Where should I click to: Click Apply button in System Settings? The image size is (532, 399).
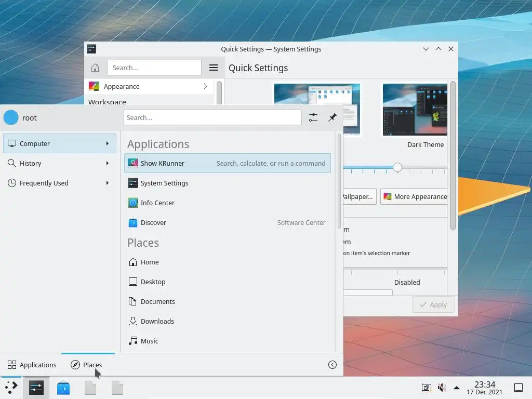point(433,304)
